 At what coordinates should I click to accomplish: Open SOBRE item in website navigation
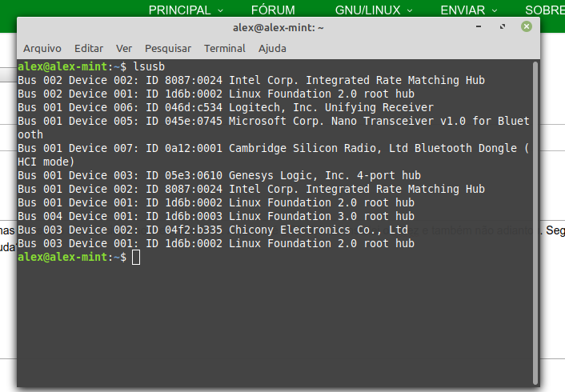coord(545,10)
